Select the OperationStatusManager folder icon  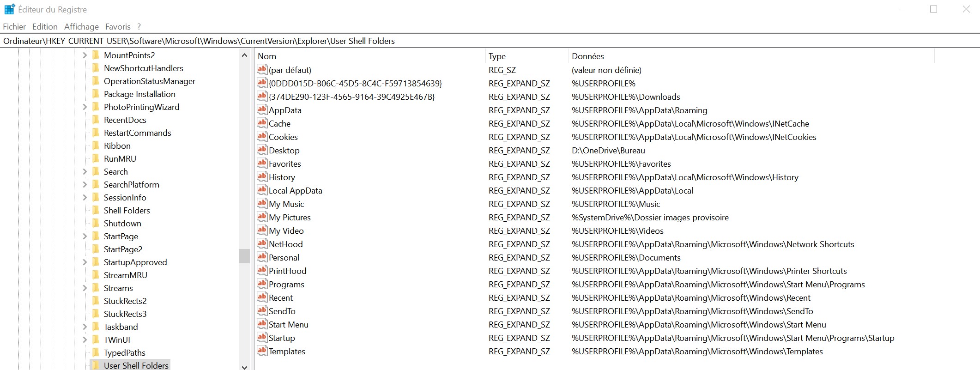(96, 81)
